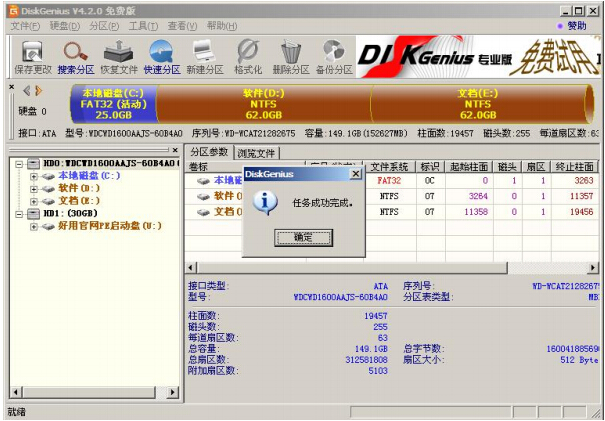Image resolution: width=605 pixels, height=421 pixels.
Task: Confirm dialog with 确定 button
Action: [303, 238]
